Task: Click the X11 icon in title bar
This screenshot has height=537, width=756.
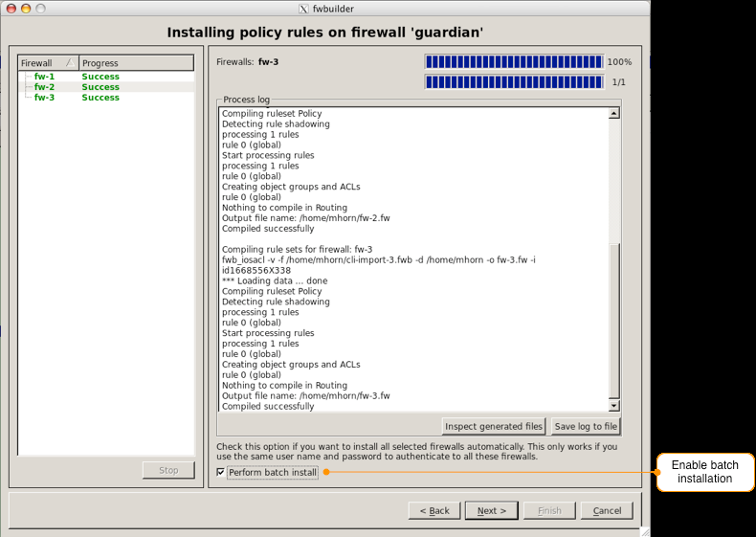Action: coord(303,9)
